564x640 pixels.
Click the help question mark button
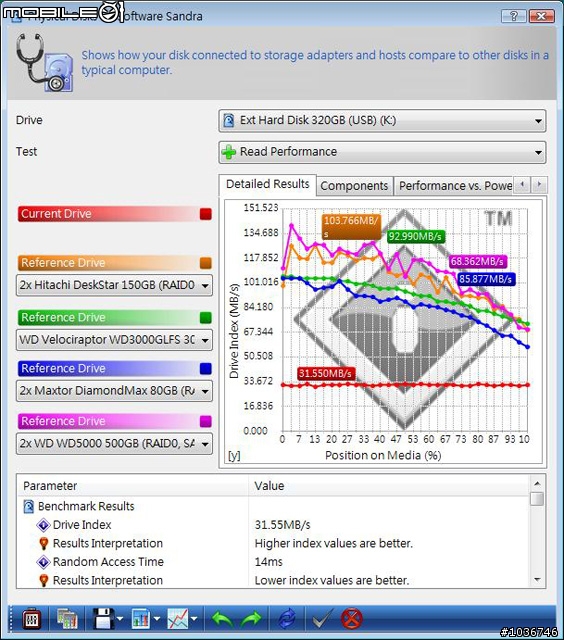point(513,16)
